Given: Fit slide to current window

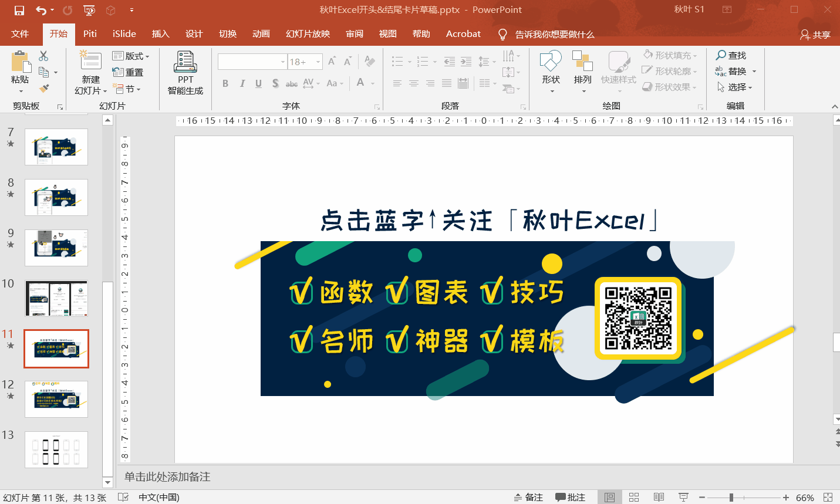Looking at the screenshot, I should coord(828,497).
